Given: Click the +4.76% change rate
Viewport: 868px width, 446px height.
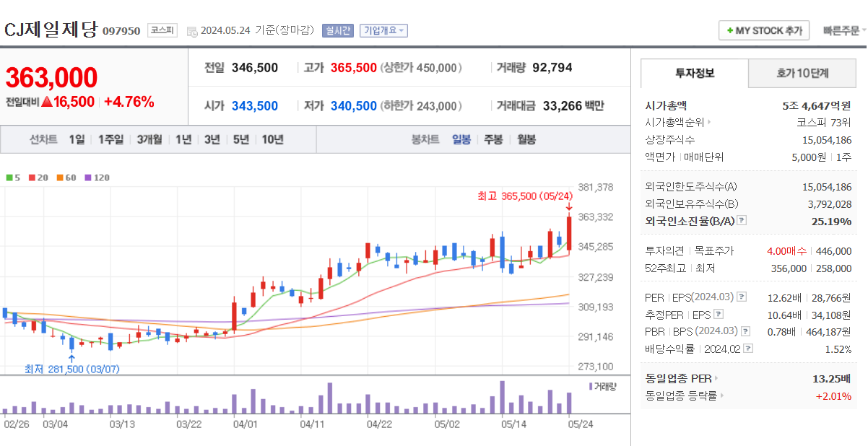Looking at the screenshot, I should coord(129,102).
